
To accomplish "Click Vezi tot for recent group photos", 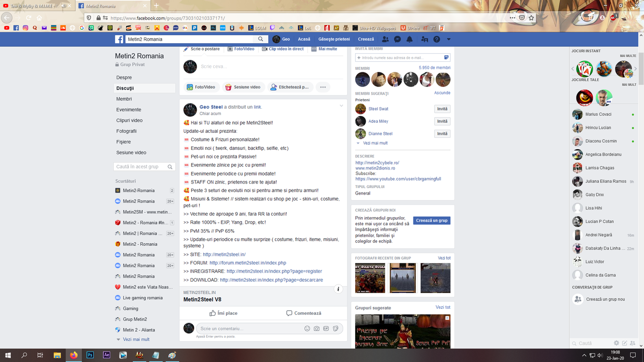I will tap(444, 258).
